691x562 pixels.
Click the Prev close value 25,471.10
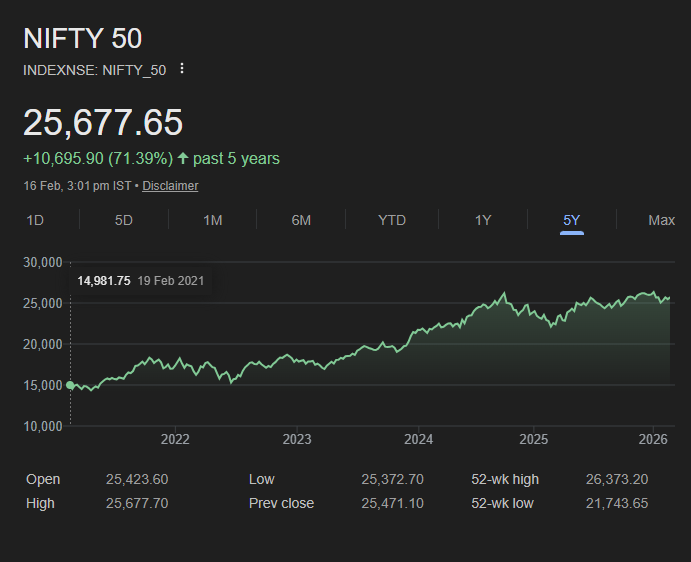pyautogui.click(x=392, y=503)
